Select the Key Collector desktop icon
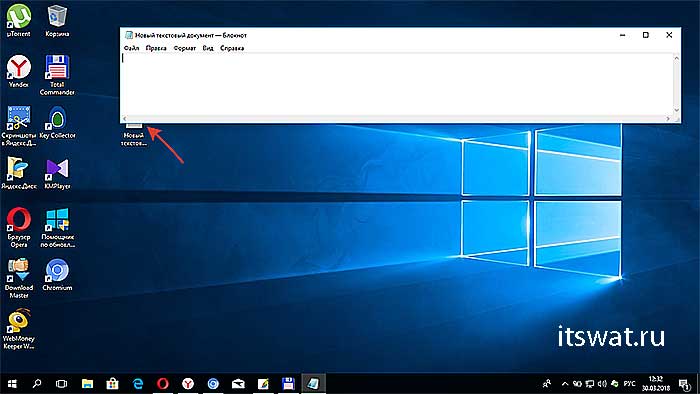This screenshot has height=394, width=700. [57, 123]
